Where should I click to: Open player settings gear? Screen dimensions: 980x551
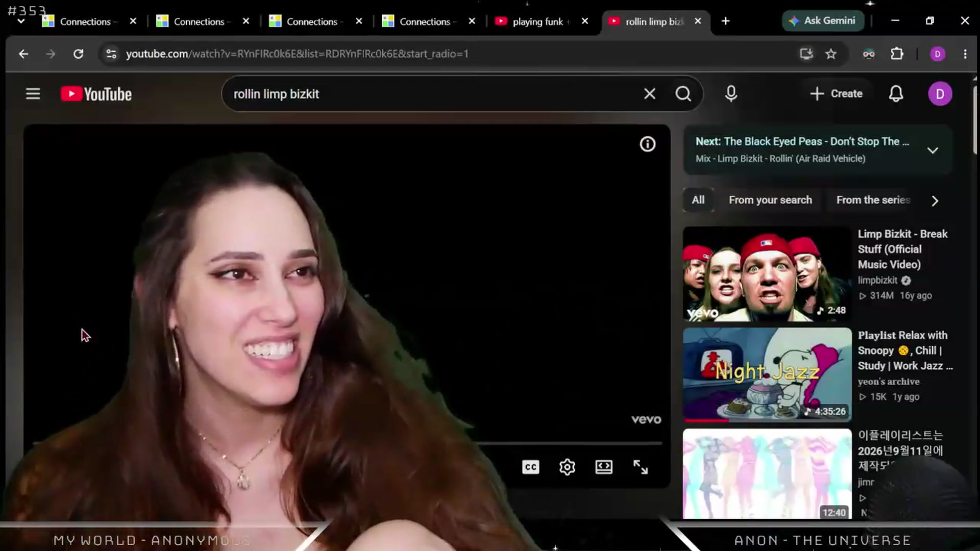(567, 467)
